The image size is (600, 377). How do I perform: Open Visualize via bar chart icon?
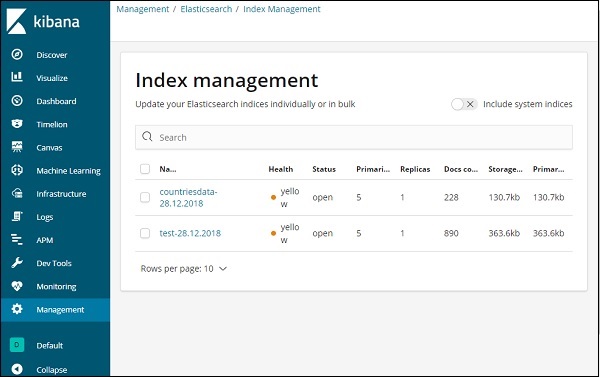(x=17, y=77)
